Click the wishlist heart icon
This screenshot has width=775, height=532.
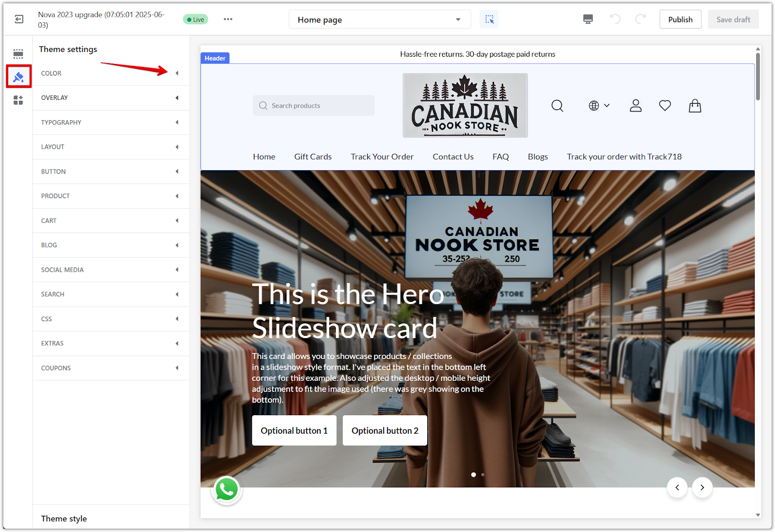click(665, 106)
